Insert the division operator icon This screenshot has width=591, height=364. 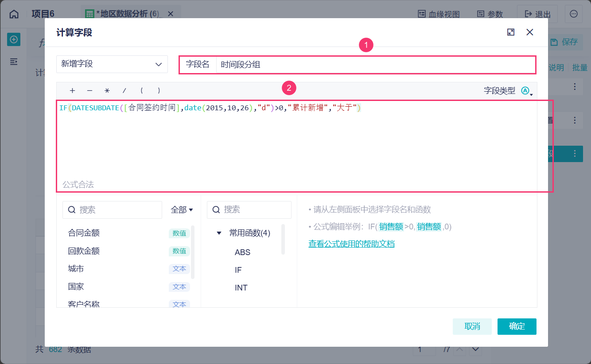124,90
